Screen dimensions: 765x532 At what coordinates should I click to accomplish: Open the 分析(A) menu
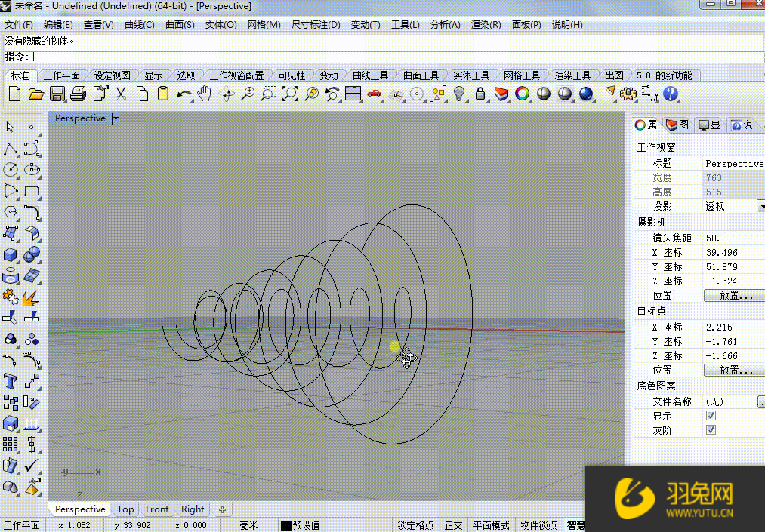click(446, 25)
